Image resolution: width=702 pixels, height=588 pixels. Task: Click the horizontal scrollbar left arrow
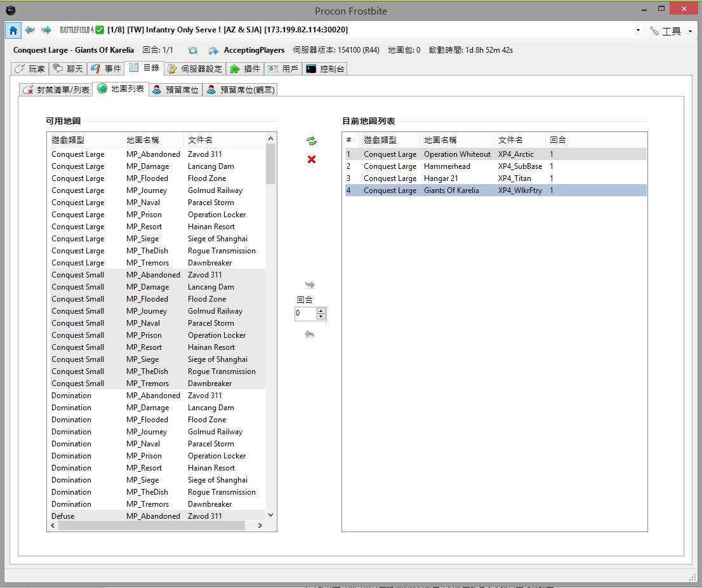[x=53, y=525]
